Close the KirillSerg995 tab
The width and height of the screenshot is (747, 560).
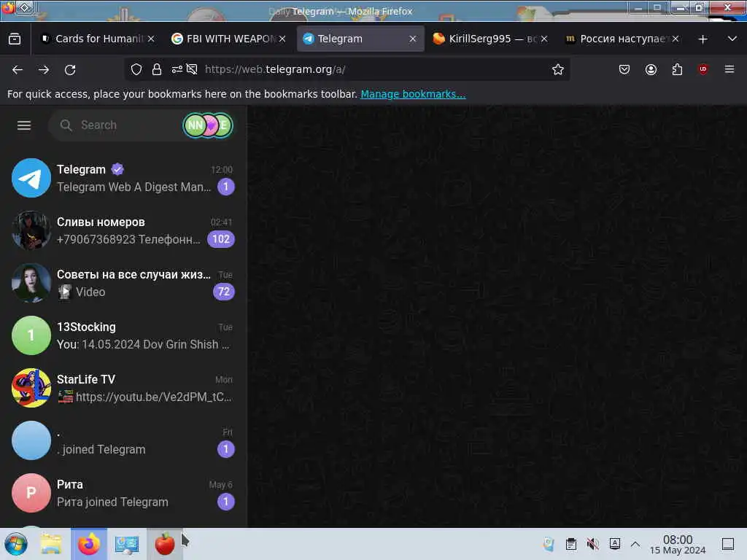tap(544, 39)
